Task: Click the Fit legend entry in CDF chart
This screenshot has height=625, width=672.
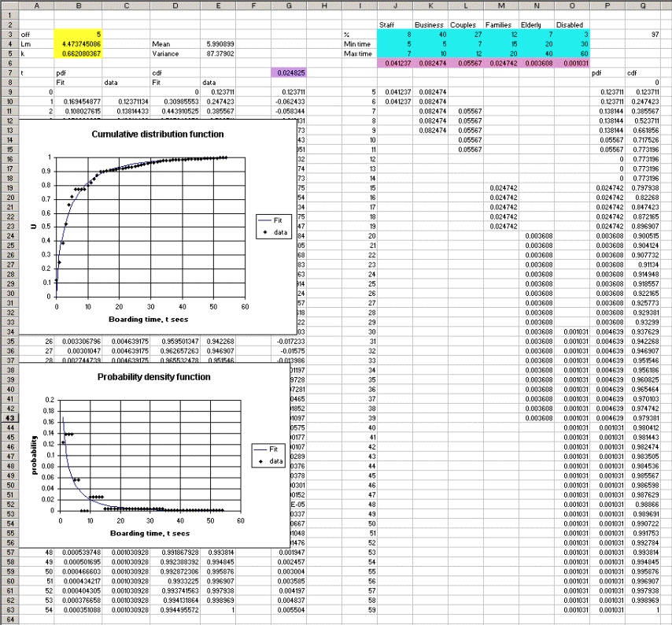Action: [x=273, y=220]
